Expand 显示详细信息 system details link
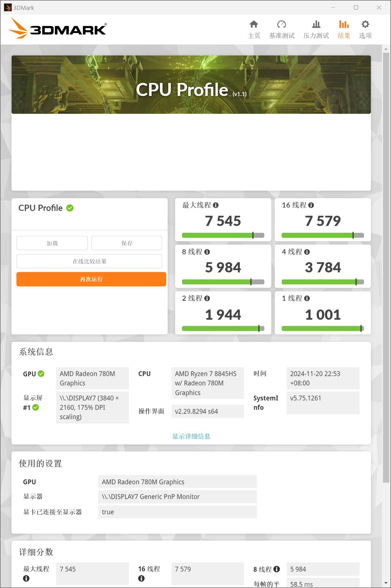 click(x=191, y=436)
